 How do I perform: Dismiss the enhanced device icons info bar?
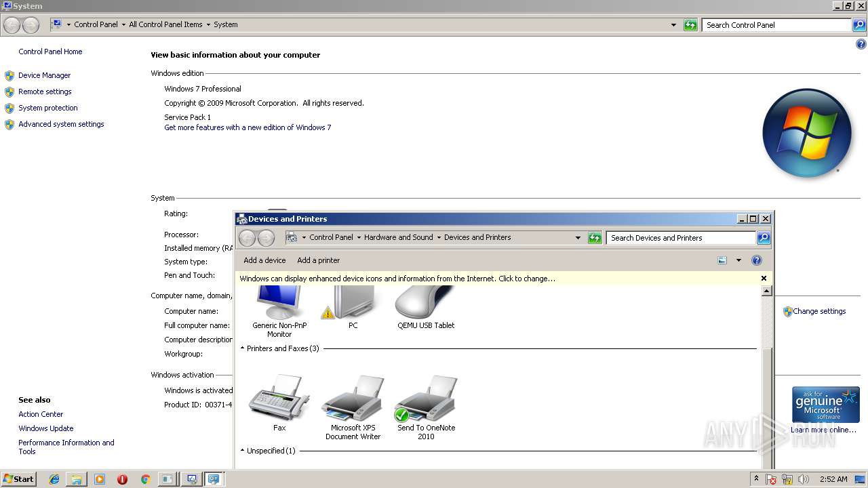(764, 279)
